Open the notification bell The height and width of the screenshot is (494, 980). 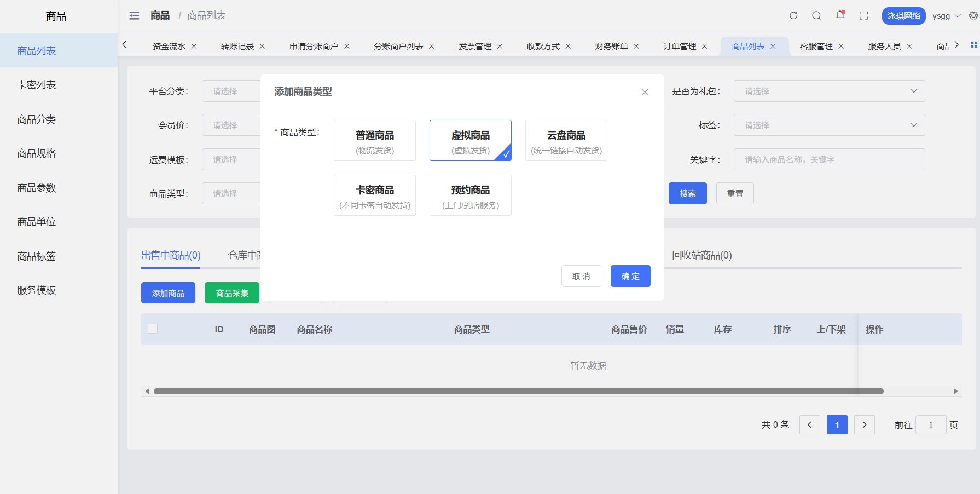coord(840,16)
